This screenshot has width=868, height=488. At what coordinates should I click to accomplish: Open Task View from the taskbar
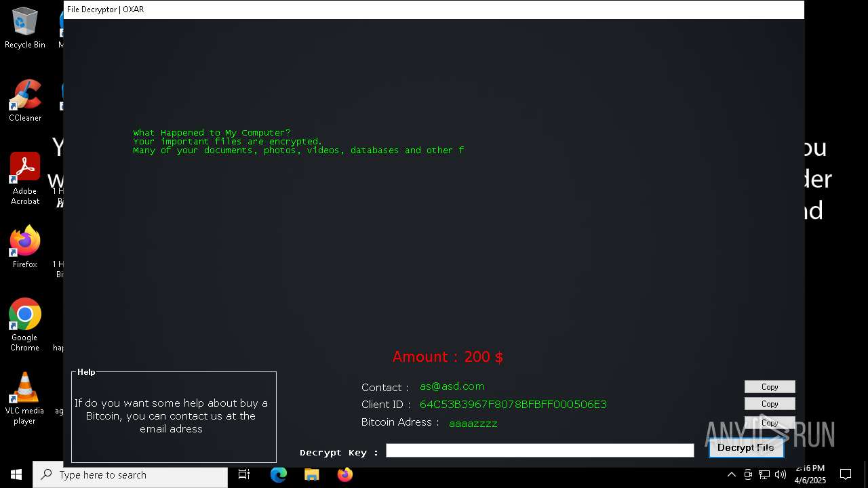point(244,475)
